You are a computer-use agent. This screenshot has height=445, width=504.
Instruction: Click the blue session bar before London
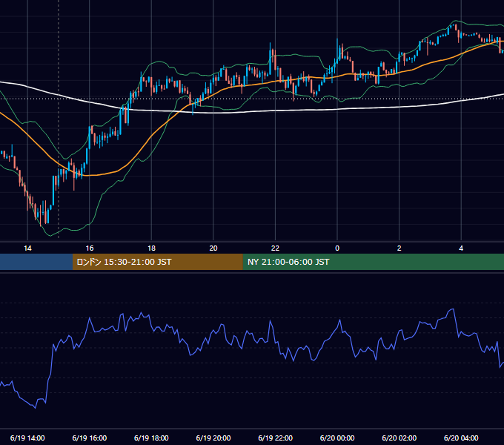point(36,262)
